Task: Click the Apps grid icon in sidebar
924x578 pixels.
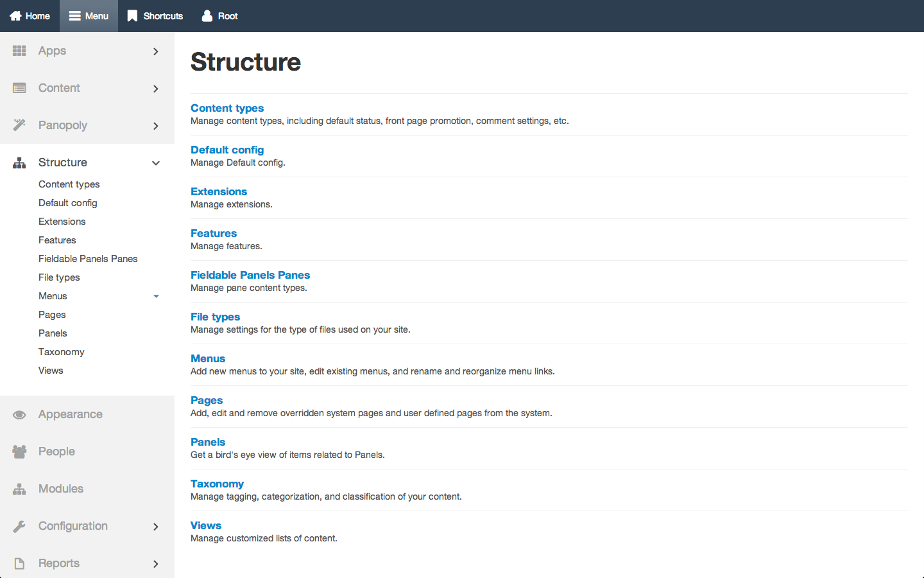Action: 19,51
